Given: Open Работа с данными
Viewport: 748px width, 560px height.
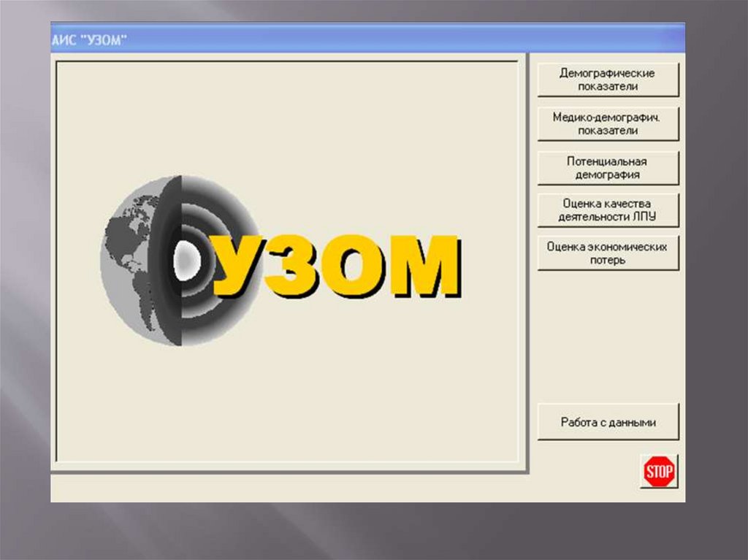Looking at the screenshot, I should [608, 422].
